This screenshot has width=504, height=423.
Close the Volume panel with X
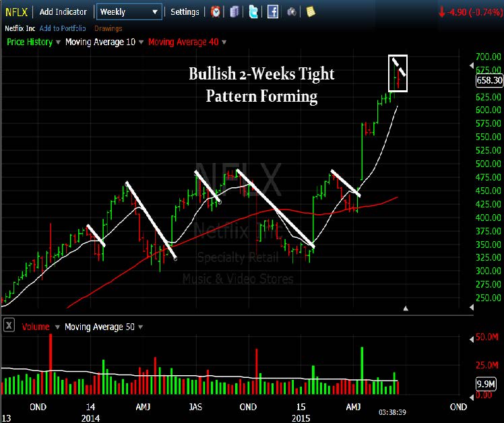click(9, 325)
